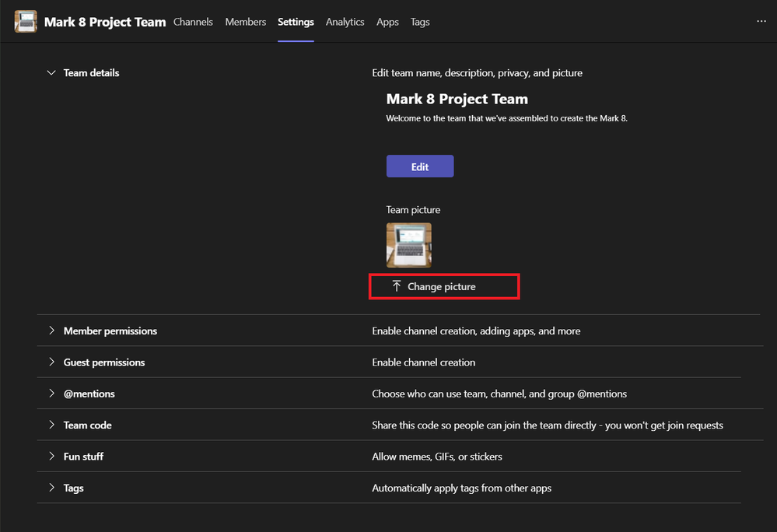
Task: Click the Change picture button
Action: (444, 286)
